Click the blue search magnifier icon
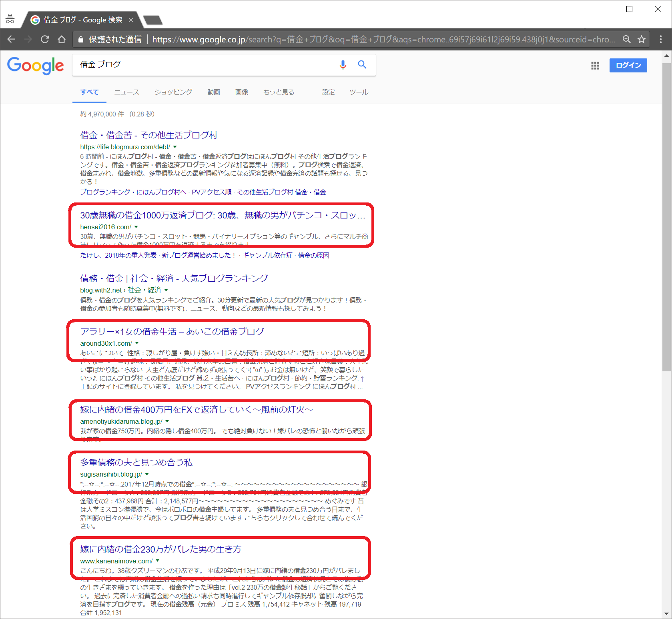 [362, 65]
